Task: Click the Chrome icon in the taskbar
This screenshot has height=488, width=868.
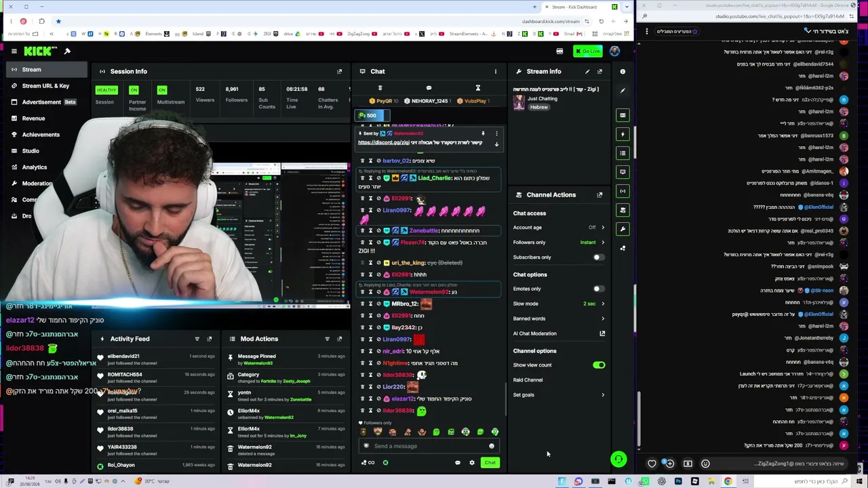Action: 728,481
